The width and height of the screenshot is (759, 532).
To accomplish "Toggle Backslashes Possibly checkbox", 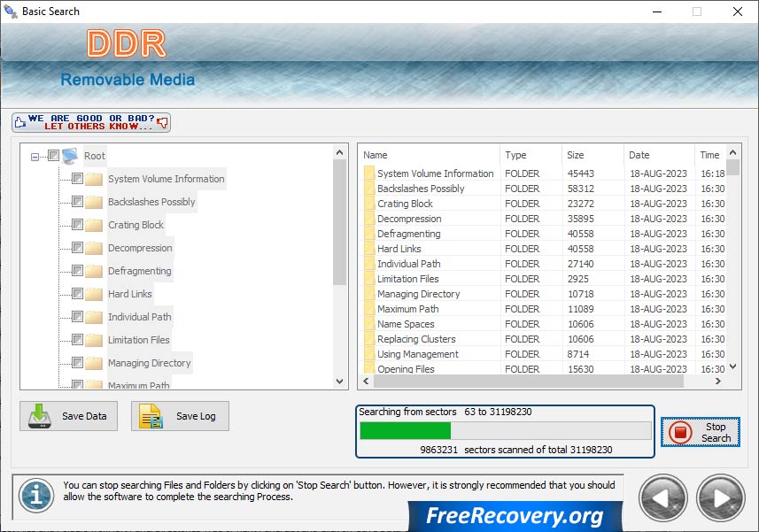I will pyautogui.click(x=77, y=201).
